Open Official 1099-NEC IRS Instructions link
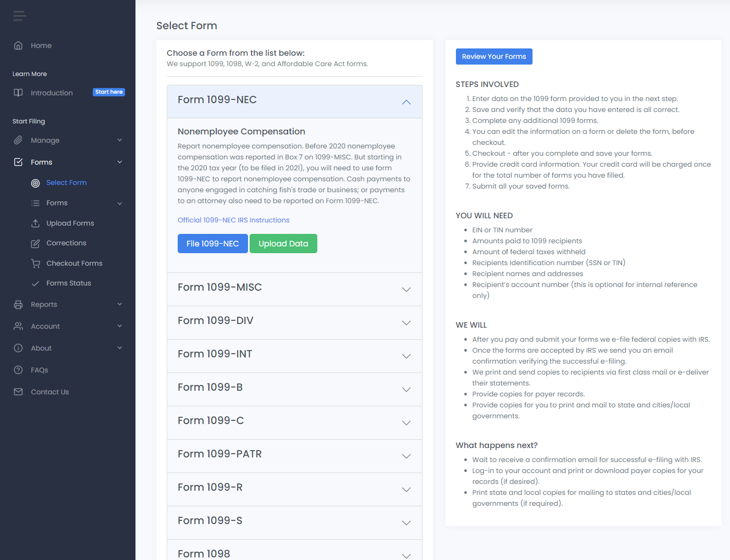730x560 pixels. click(233, 220)
